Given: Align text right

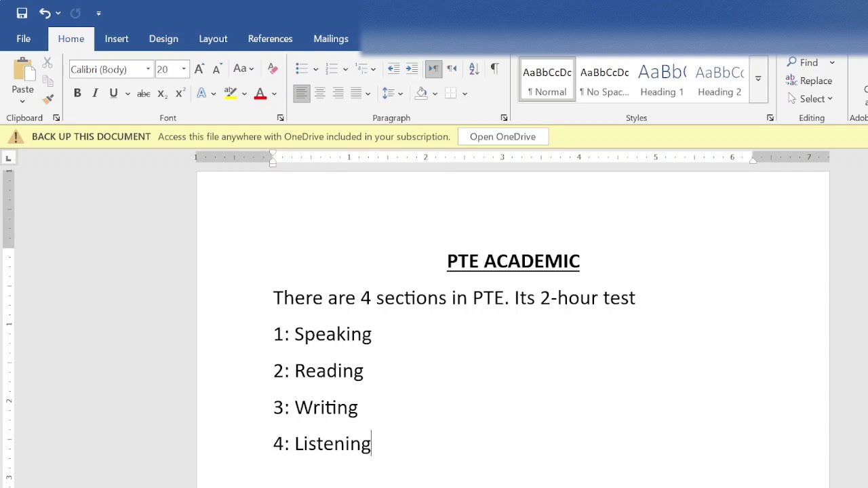Looking at the screenshot, I should coord(338,94).
